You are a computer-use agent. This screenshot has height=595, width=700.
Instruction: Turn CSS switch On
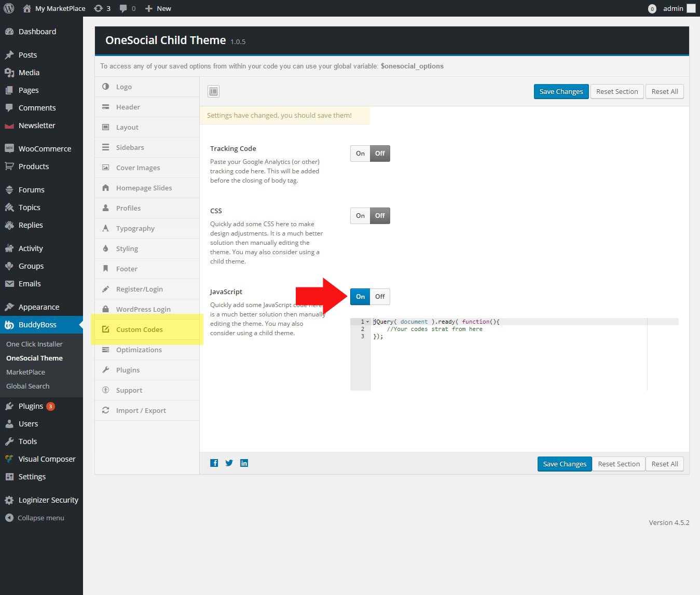tap(360, 216)
